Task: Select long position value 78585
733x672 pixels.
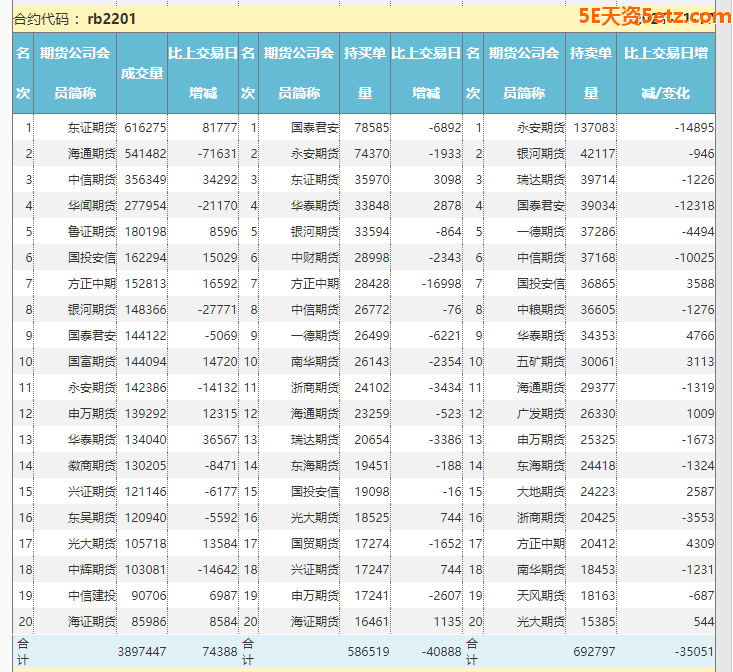Action: coord(372,128)
